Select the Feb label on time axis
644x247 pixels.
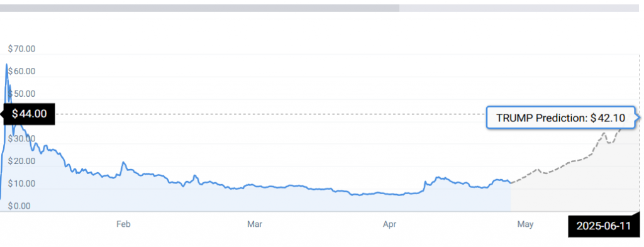[x=124, y=224]
